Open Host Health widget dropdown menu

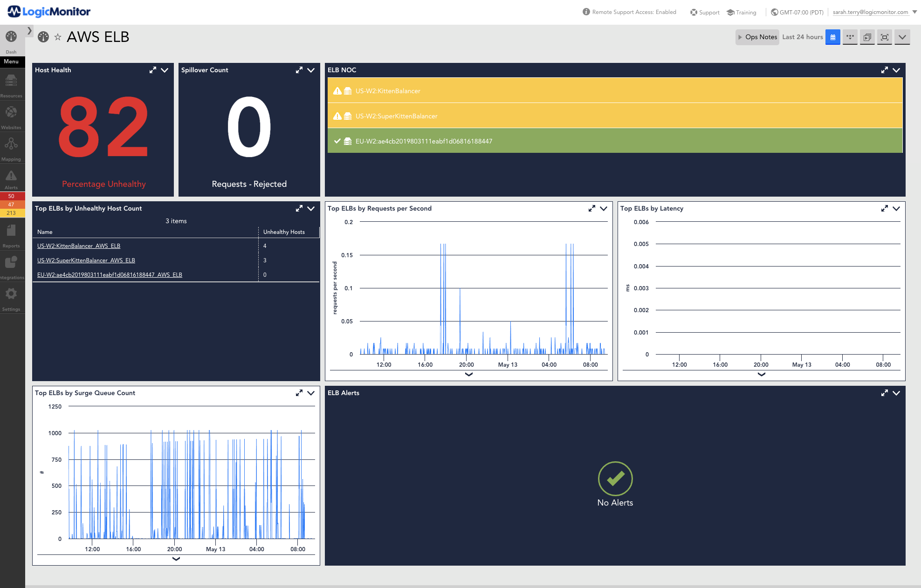tap(165, 70)
